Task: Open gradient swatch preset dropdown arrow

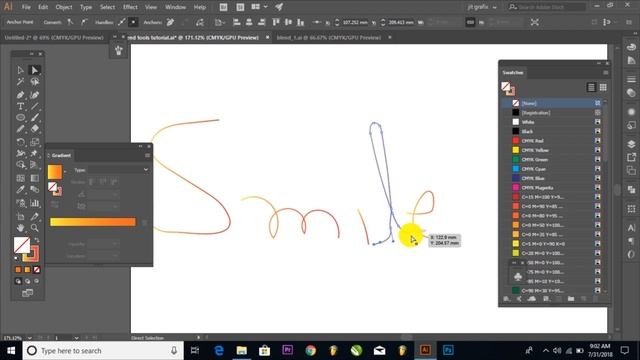Action: point(65,172)
